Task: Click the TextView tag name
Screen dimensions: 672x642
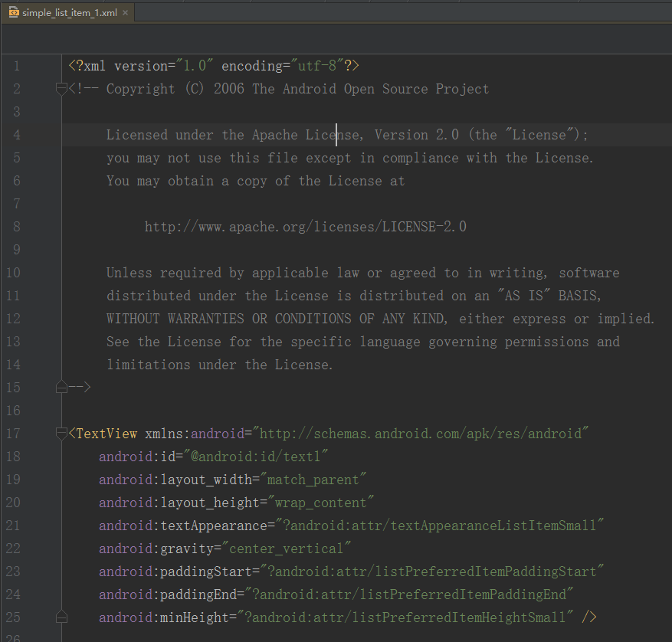Action: (107, 434)
